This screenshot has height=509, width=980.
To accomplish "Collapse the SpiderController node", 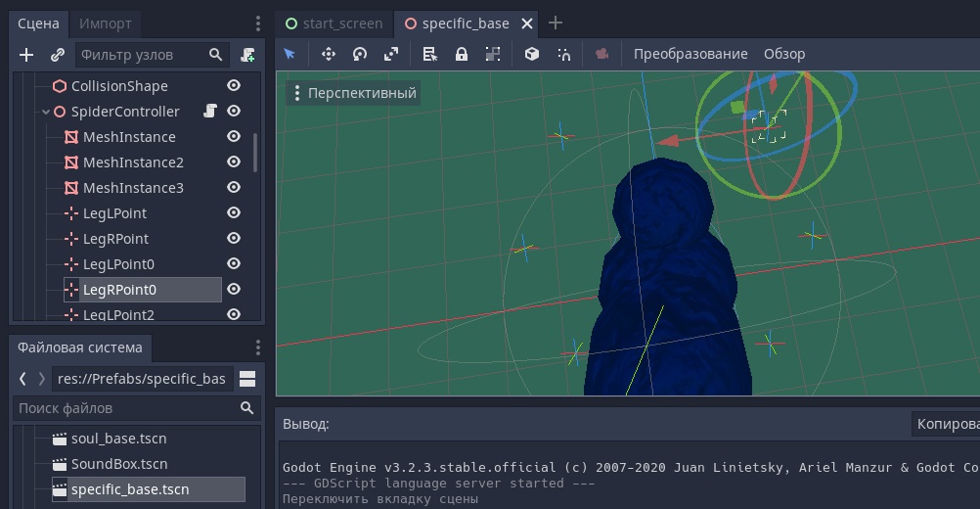I will tap(46, 112).
